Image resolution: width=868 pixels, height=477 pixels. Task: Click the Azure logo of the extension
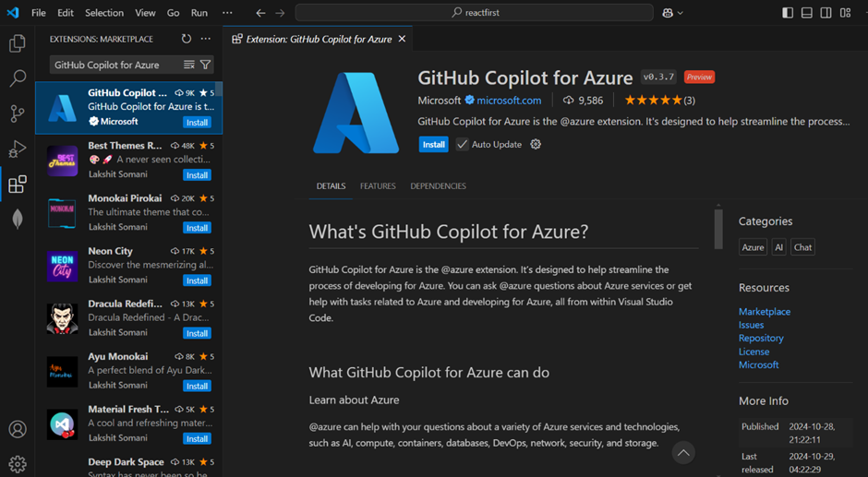356,113
